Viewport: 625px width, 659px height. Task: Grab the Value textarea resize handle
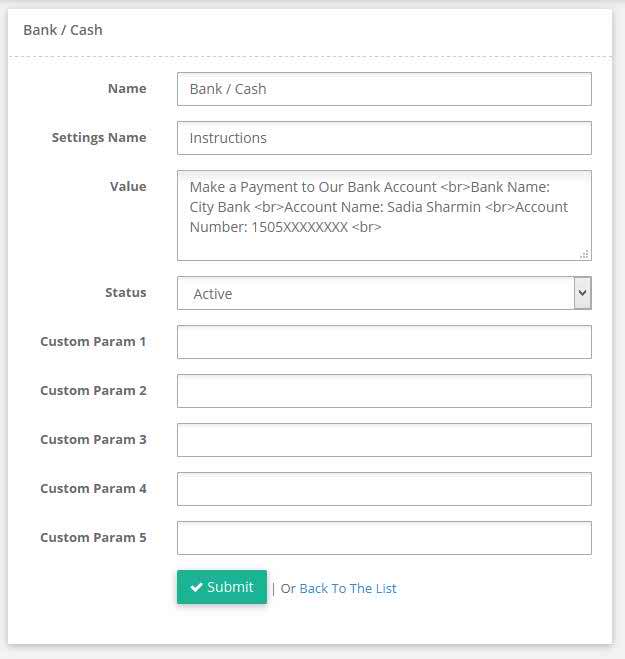tap(585, 254)
